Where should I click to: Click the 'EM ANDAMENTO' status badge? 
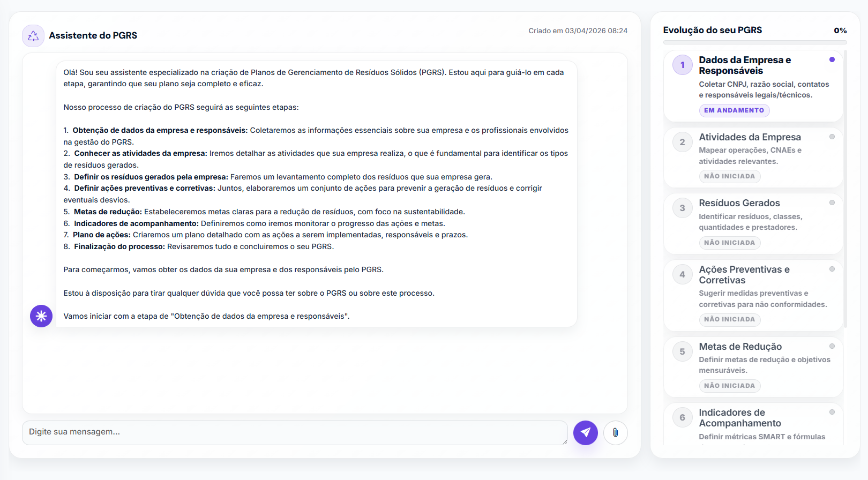[x=734, y=110]
